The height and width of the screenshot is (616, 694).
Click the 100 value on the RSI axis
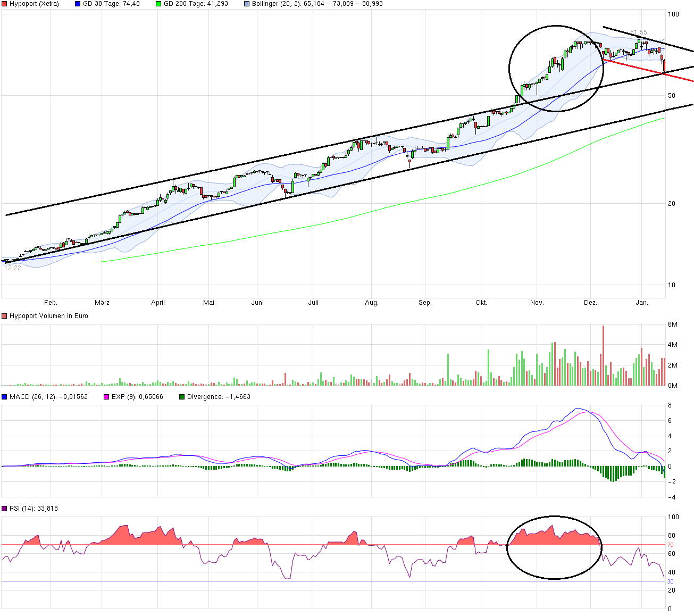point(674,517)
